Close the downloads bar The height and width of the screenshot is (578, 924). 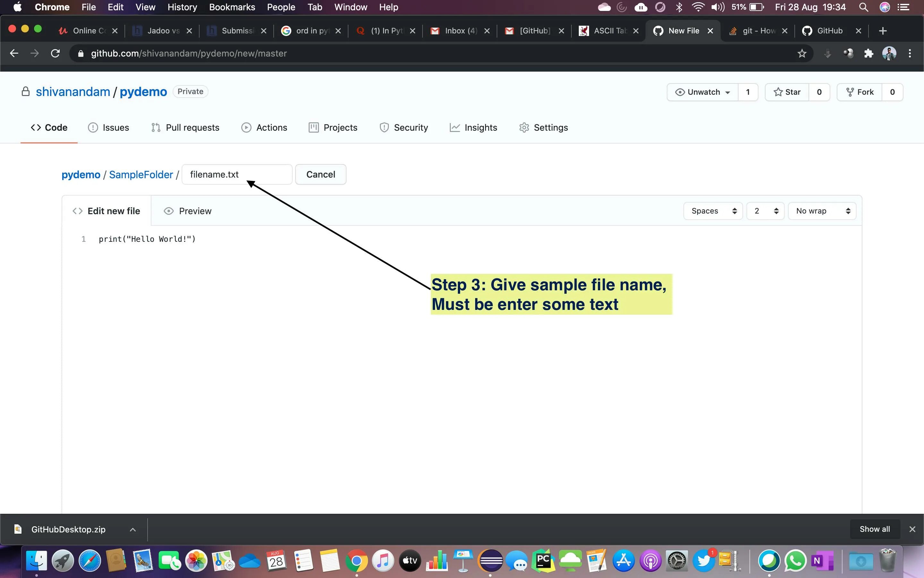[x=912, y=529]
